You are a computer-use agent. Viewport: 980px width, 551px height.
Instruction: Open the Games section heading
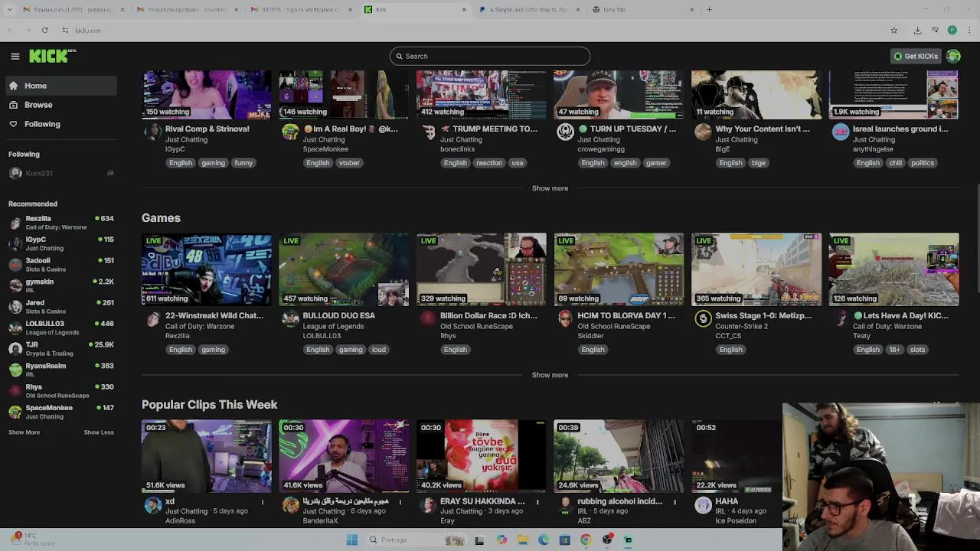161,218
